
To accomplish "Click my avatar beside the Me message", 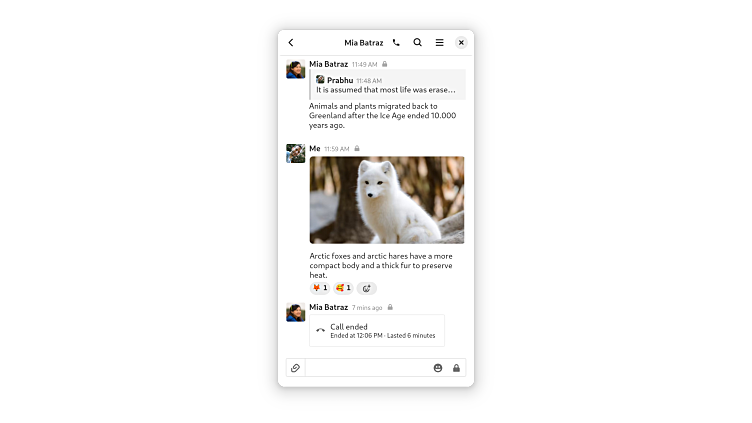I will [x=295, y=153].
